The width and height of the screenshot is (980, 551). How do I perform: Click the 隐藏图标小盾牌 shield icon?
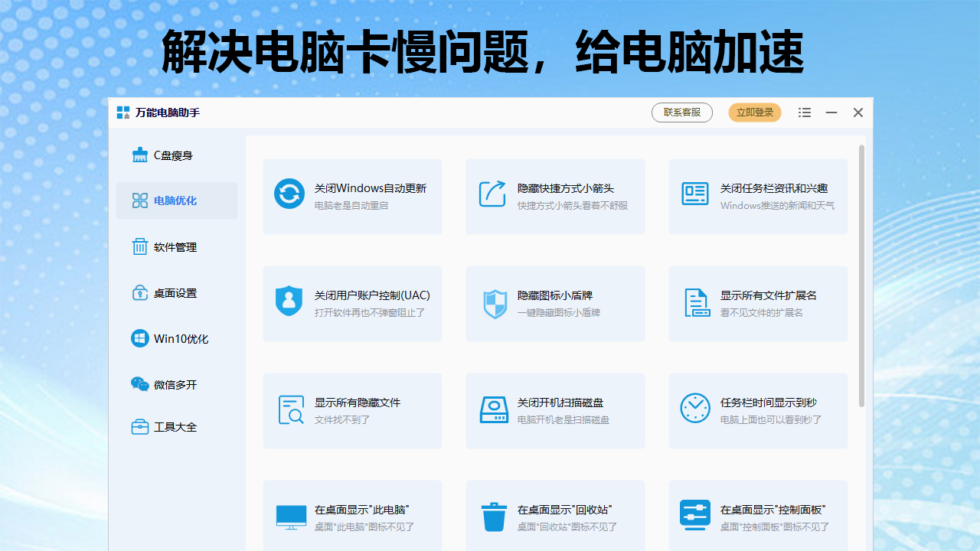(495, 304)
